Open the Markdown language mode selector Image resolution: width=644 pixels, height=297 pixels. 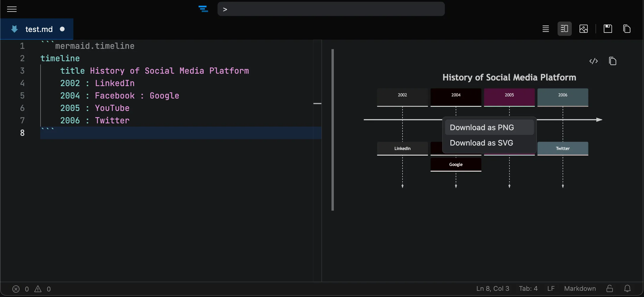pyautogui.click(x=580, y=288)
